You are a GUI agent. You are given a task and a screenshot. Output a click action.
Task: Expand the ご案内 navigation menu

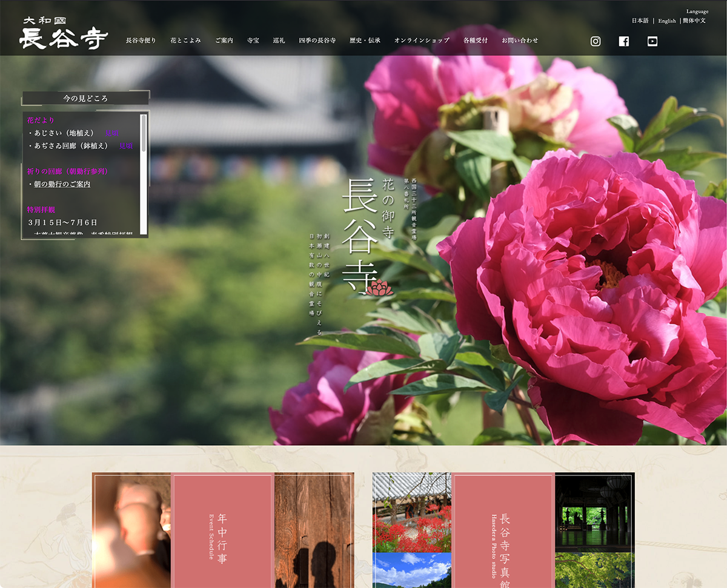pyautogui.click(x=224, y=41)
